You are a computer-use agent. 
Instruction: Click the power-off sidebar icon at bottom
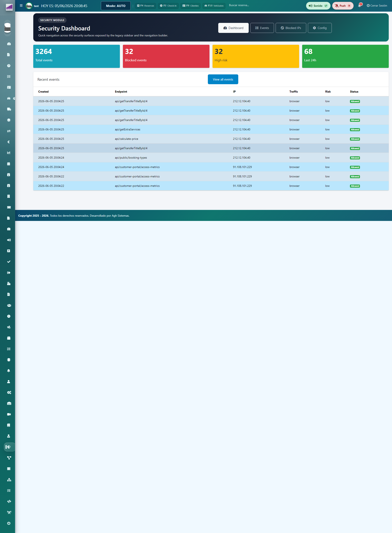[x=9, y=523]
